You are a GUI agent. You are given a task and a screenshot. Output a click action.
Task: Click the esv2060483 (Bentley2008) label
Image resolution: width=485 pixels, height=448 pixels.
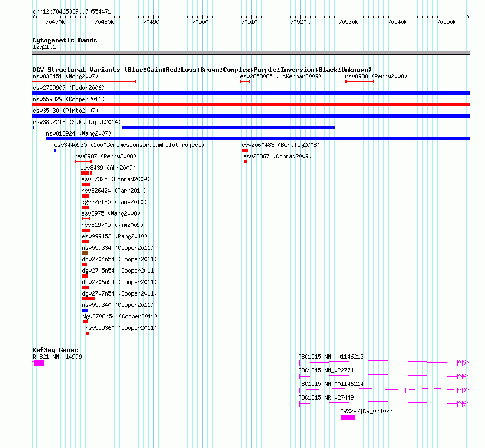[281, 145]
